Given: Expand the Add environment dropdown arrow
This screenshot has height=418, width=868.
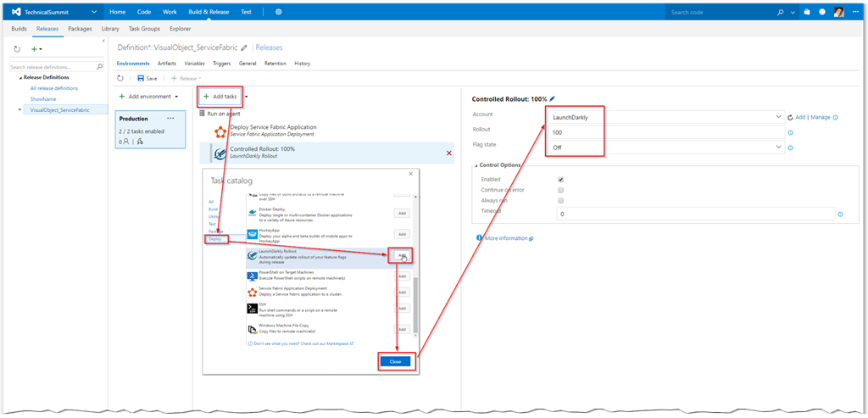Looking at the screenshot, I should 177,97.
